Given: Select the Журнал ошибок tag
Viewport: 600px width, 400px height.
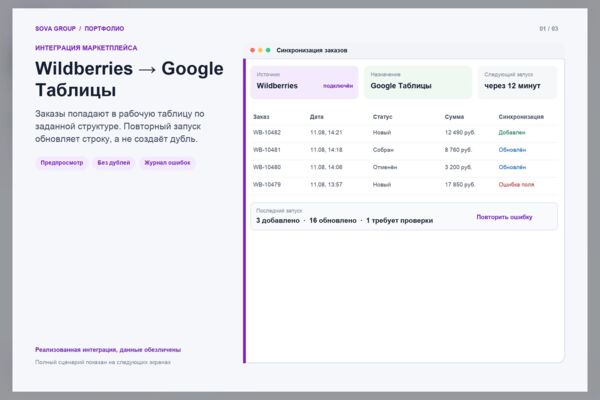Looking at the screenshot, I should click(167, 163).
